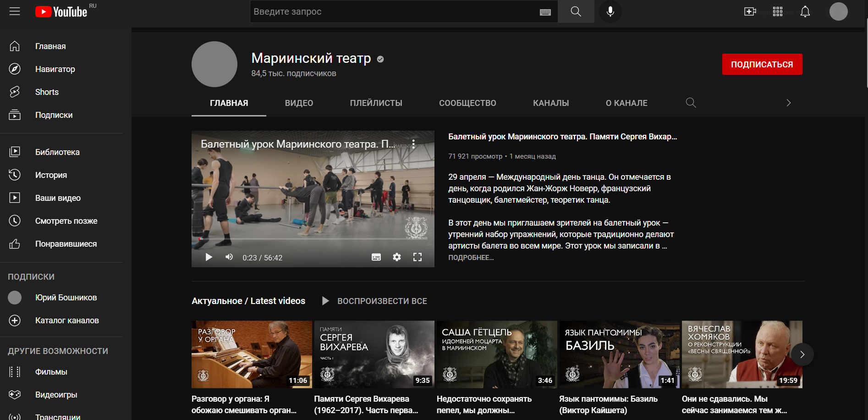Open Подписки in the sidebar
Screen dimensions: 868x420
click(61, 115)
